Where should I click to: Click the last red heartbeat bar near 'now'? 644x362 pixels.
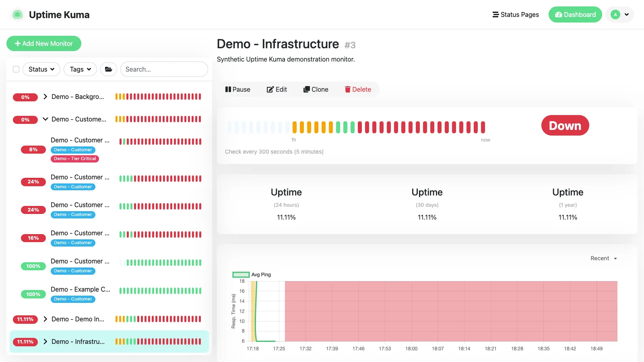click(483, 127)
